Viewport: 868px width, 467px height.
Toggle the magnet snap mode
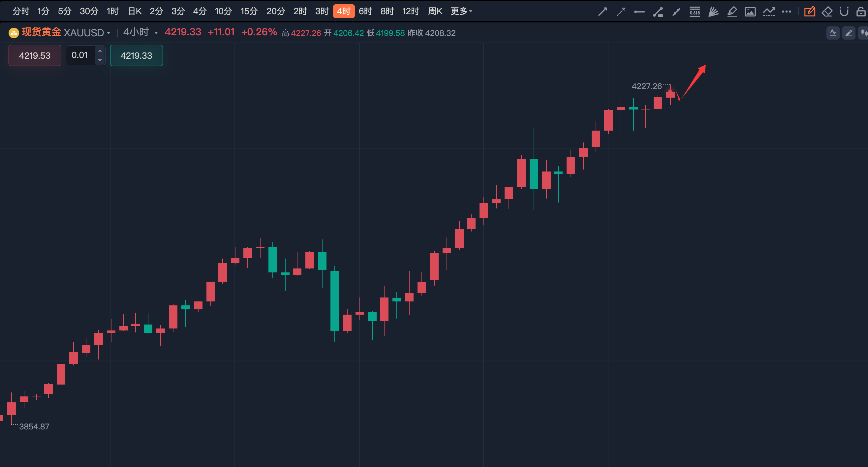tap(844, 12)
